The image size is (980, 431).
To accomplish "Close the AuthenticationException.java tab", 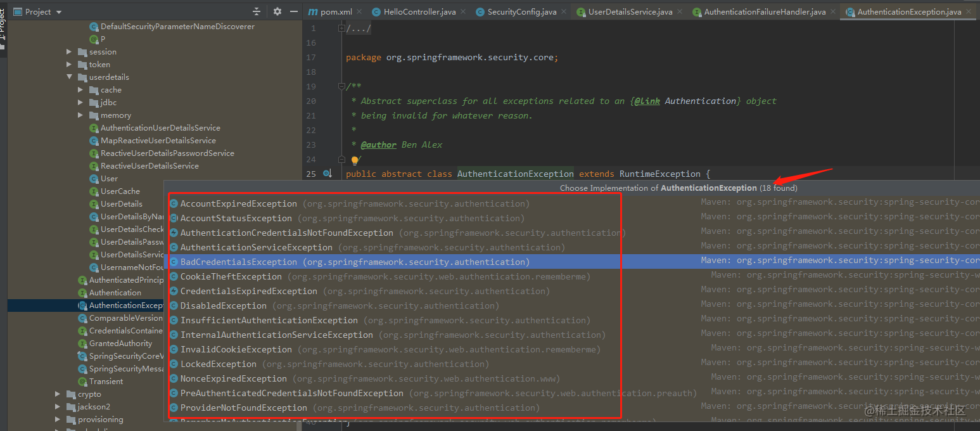I will coord(969,12).
